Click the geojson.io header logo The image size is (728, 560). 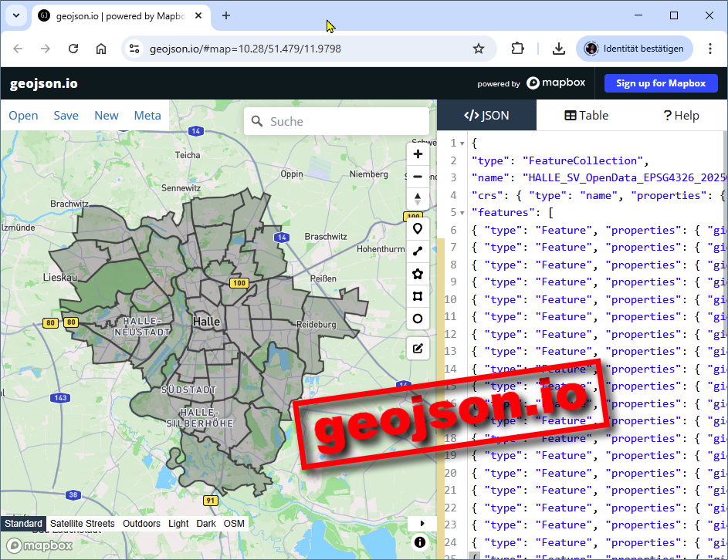pos(44,83)
